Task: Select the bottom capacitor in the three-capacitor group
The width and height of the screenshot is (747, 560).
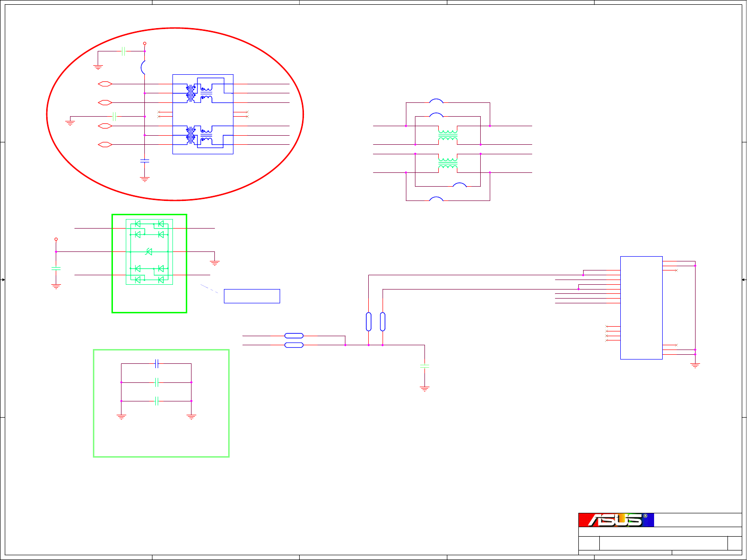Action: click(157, 401)
